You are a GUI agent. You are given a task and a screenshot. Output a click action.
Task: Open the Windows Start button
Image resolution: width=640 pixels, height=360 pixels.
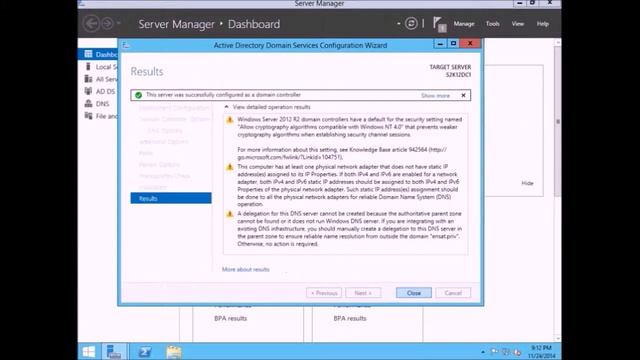[x=89, y=351]
